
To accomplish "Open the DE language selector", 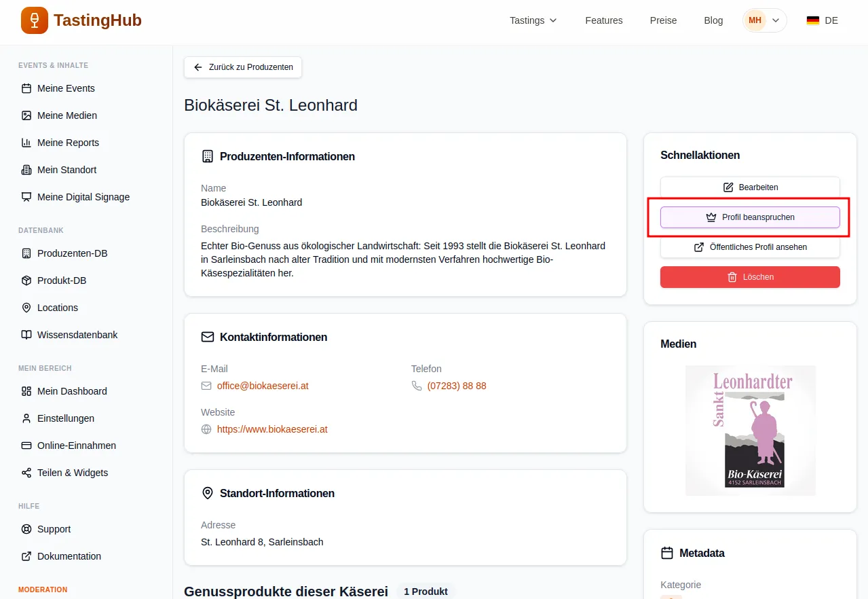I will point(822,20).
